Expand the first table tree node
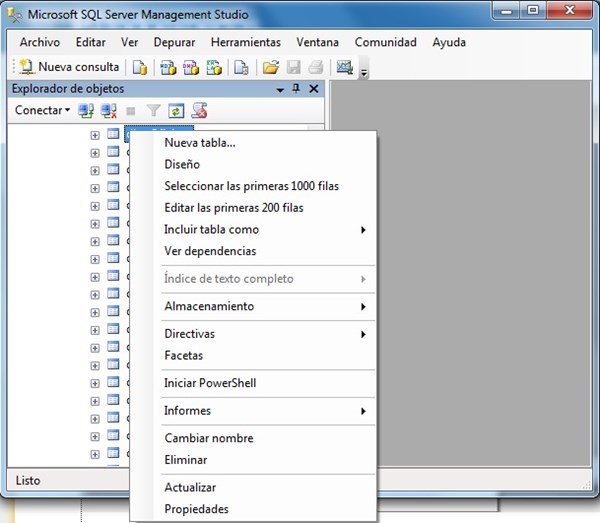Image resolution: width=600 pixels, height=523 pixels. [95, 135]
